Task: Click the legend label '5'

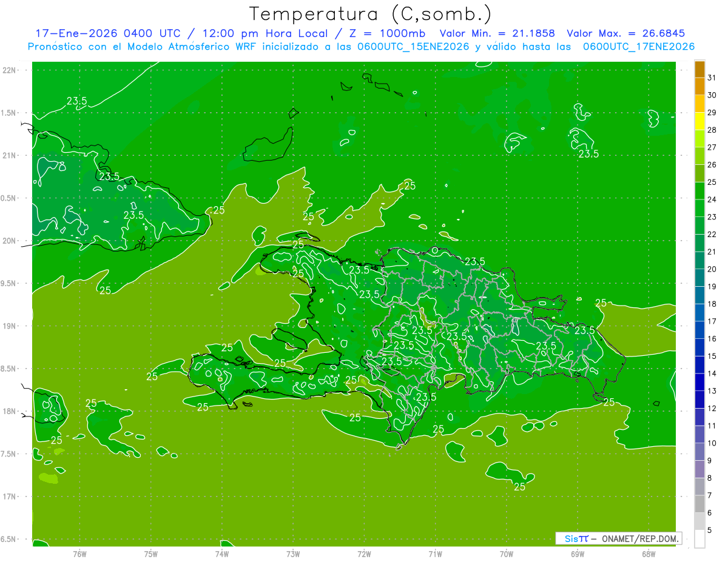Action: coord(710,530)
